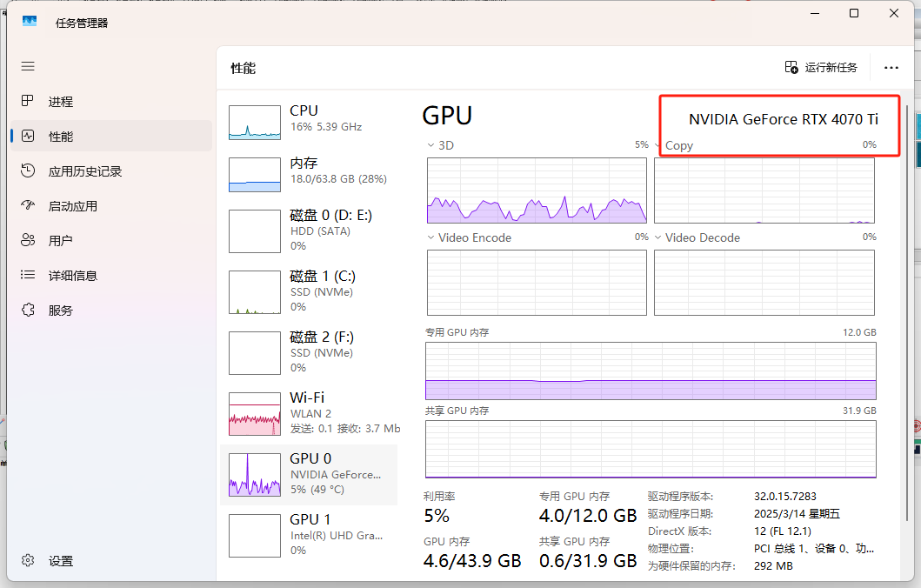This screenshot has height=588, width=921.
Task: Click driver date 2025/3/14 星期五
Action: (x=797, y=513)
